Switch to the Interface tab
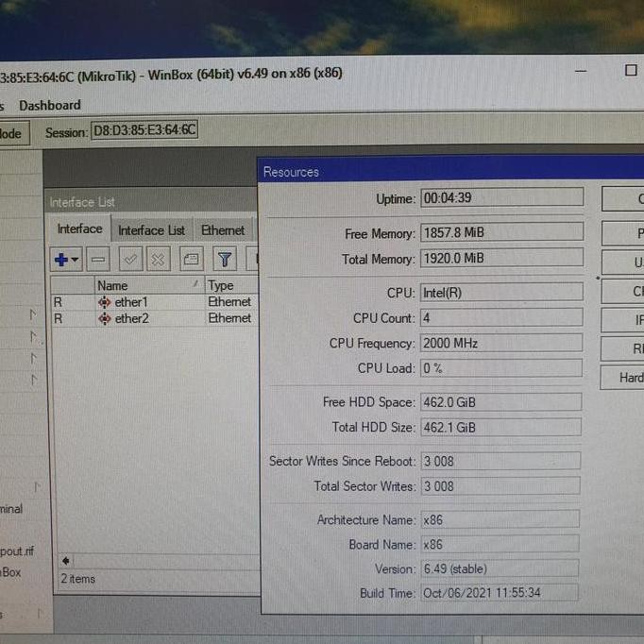Image resolution: width=644 pixels, height=644 pixels. tap(79, 229)
